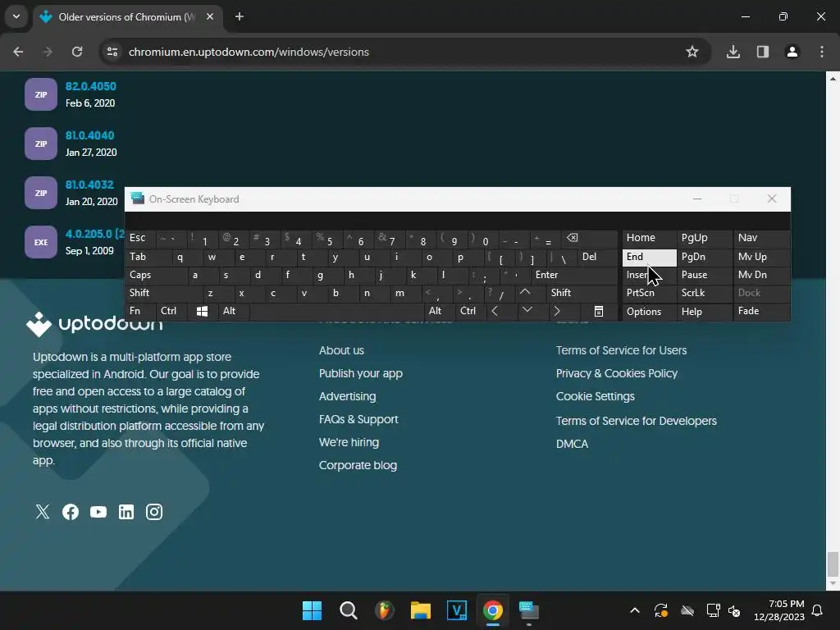
Task: Open About us footer link
Action: point(341,350)
